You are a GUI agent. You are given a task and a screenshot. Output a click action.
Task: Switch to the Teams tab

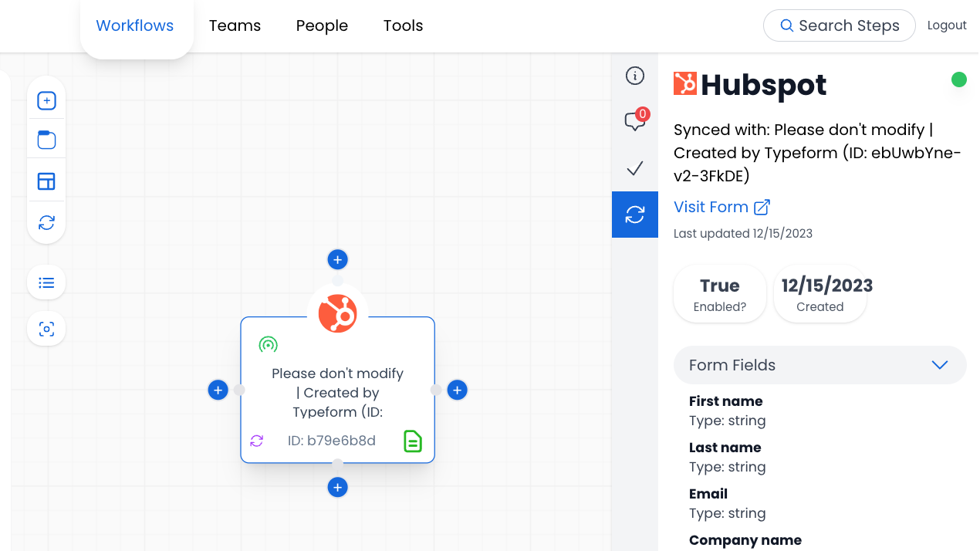pyautogui.click(x=235, y=25)
